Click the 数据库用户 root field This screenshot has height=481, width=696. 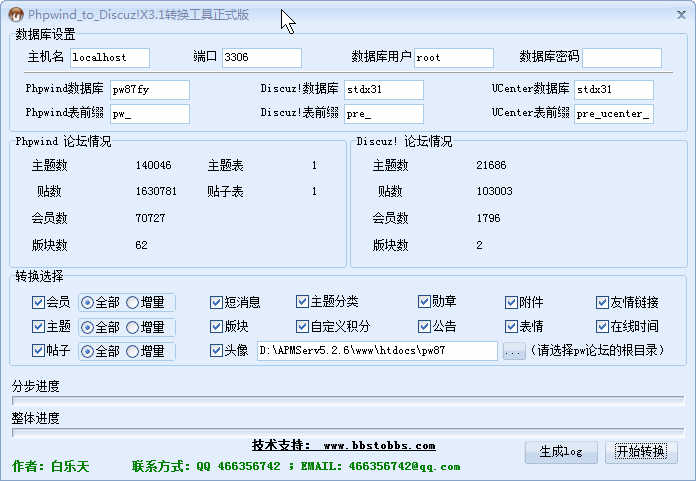454,58
